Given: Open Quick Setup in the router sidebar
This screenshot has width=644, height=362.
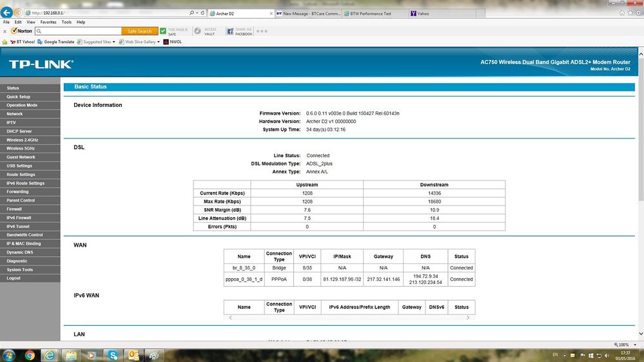Looking at the screenshot, I should [30, 97].
